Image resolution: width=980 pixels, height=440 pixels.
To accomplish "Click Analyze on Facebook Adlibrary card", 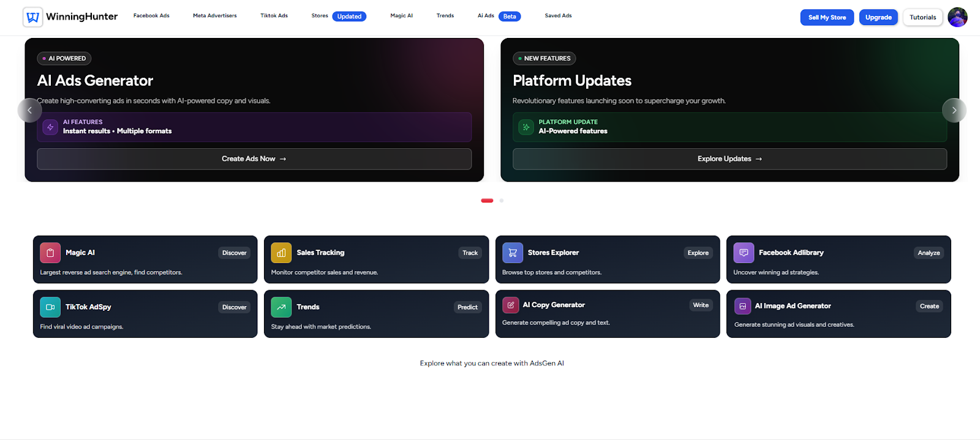I will coord(929,253).
